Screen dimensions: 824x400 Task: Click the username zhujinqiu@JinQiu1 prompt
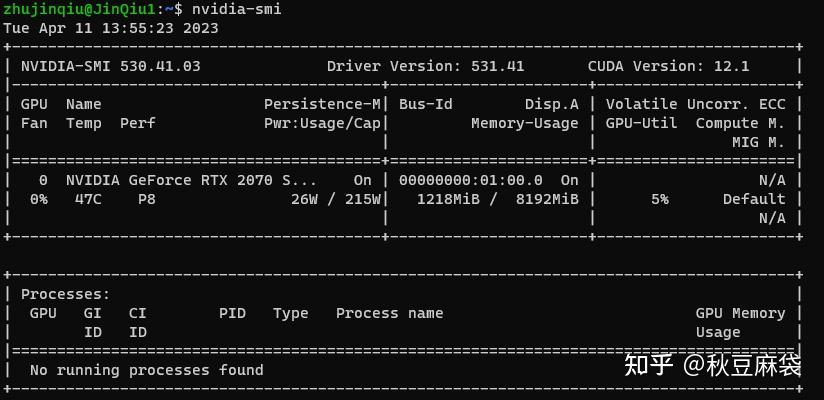[x=79, y=9]
